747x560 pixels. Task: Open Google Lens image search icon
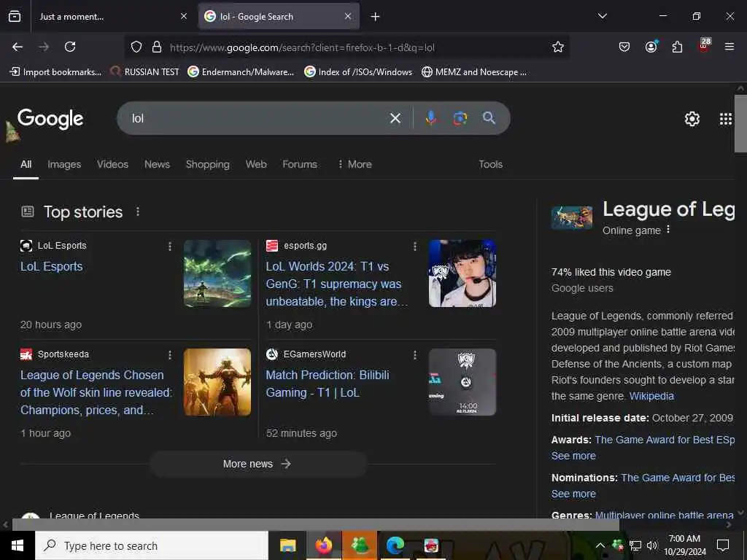tap(460, 118)
